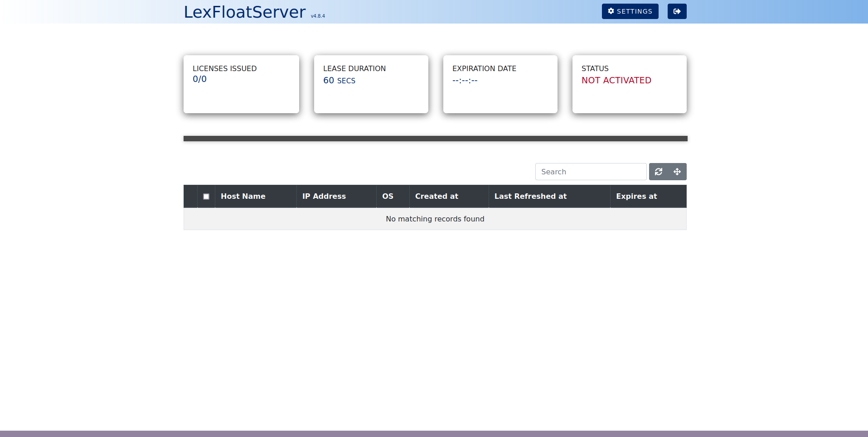Click the No matching records found message
868x437 pixels.
(x=435, y=219)
